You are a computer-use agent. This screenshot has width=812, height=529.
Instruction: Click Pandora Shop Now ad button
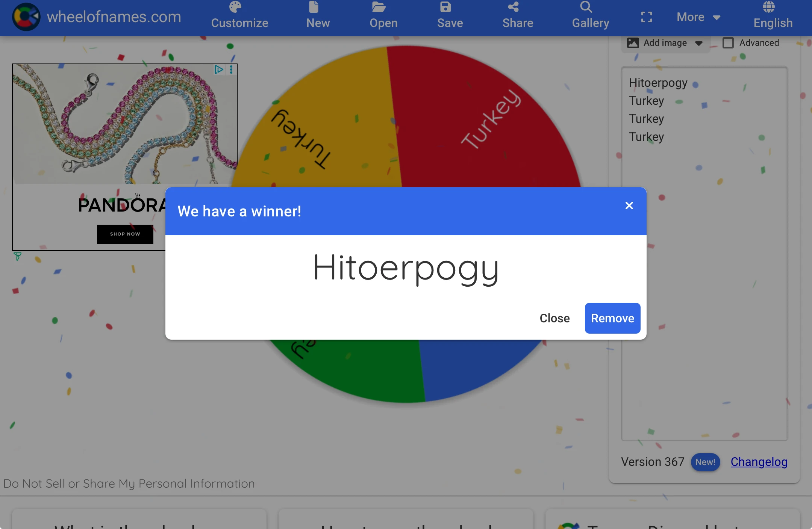(125, 234)
